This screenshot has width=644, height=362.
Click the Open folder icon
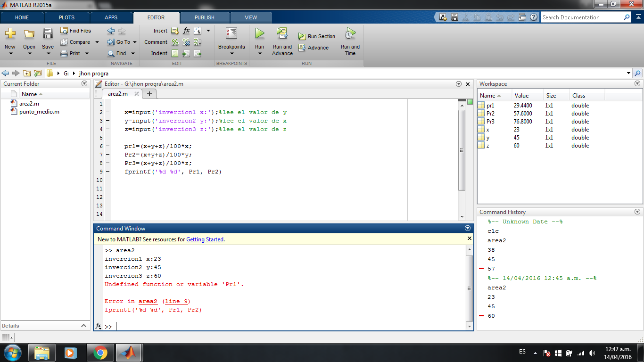[29, 33]
